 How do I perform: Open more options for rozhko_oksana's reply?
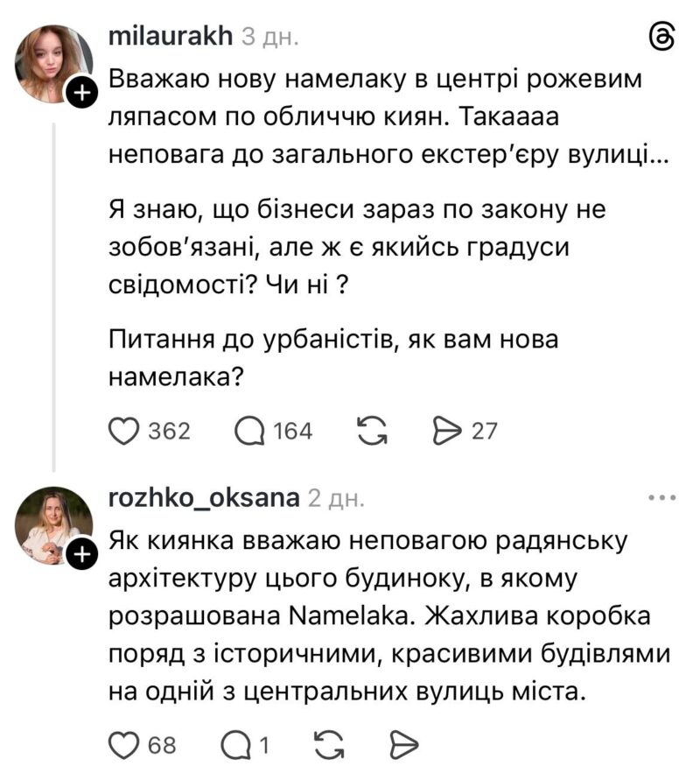coord(661,498)
